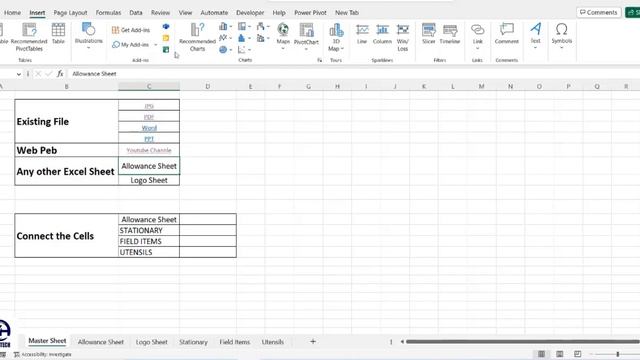Open the Power Pivot tab
Screen dimensions: 640x360
pyautogui.click(x=310, y=13)
